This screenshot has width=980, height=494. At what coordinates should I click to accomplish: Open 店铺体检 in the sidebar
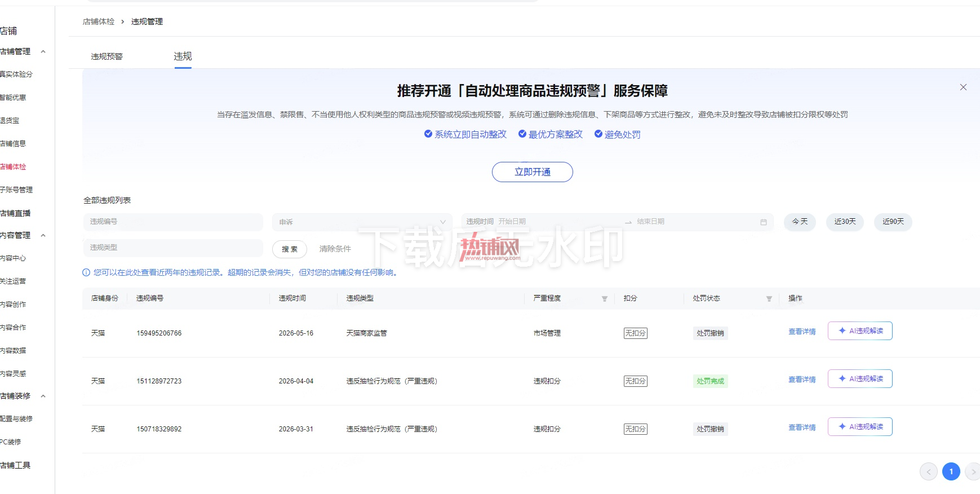tap(14, 166)
